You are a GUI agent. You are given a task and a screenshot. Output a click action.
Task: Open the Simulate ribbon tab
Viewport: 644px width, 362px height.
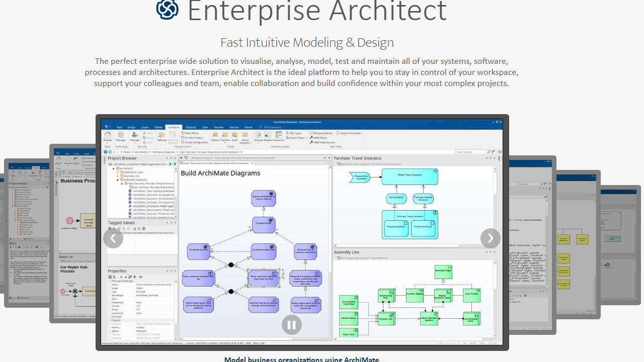(218, 127)
